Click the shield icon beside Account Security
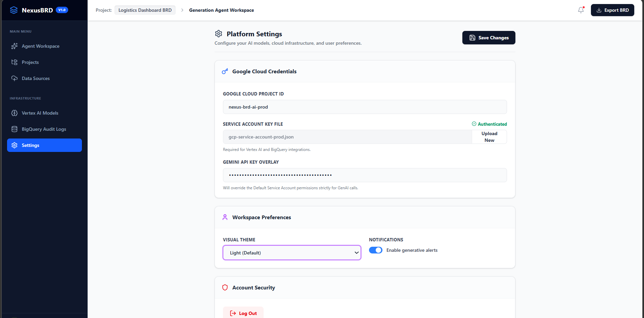The image size is (644, 318). pos(225,287)
